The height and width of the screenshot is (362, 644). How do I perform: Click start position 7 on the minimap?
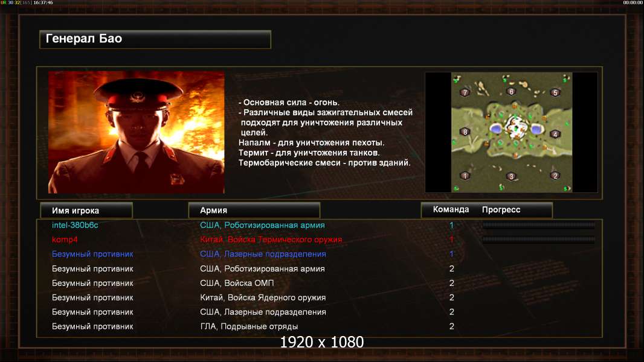tap(465, 92)
